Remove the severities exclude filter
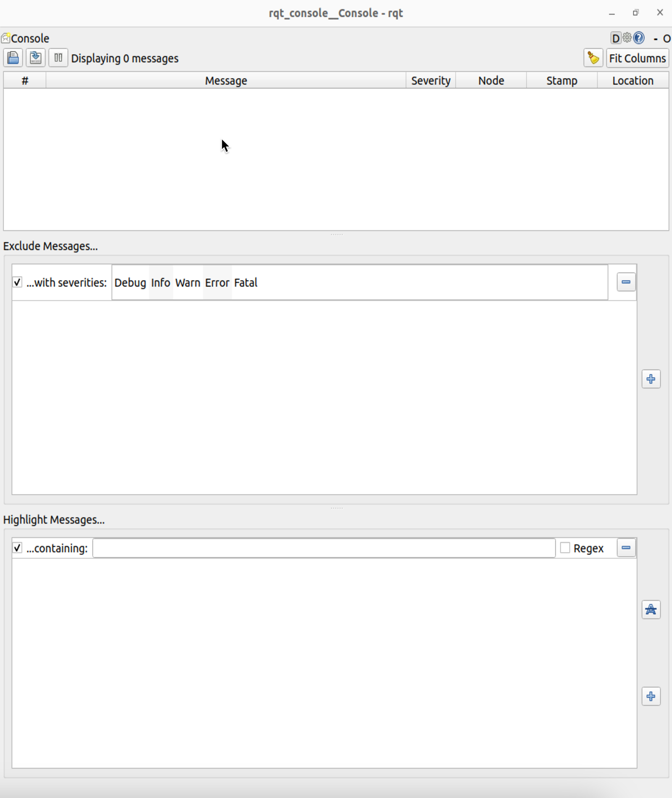This screenshot has height=798, width=672. coord(626,282)
